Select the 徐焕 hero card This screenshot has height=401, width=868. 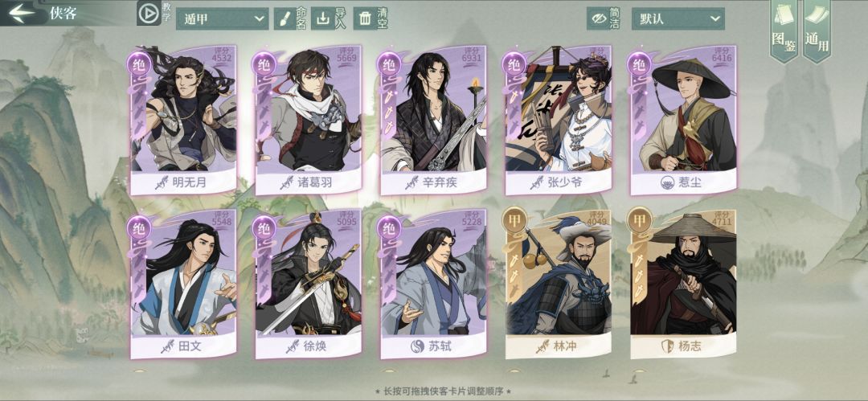309,284
